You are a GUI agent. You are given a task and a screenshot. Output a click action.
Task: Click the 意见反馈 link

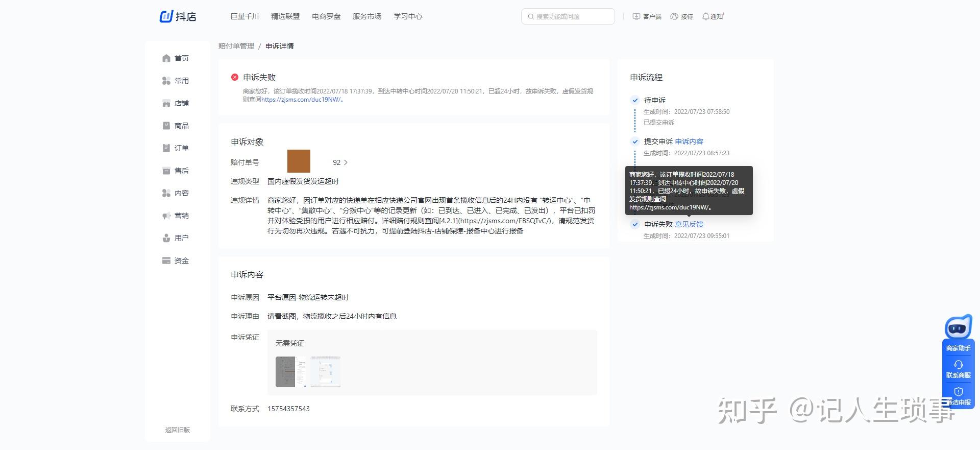coord(689,224)
